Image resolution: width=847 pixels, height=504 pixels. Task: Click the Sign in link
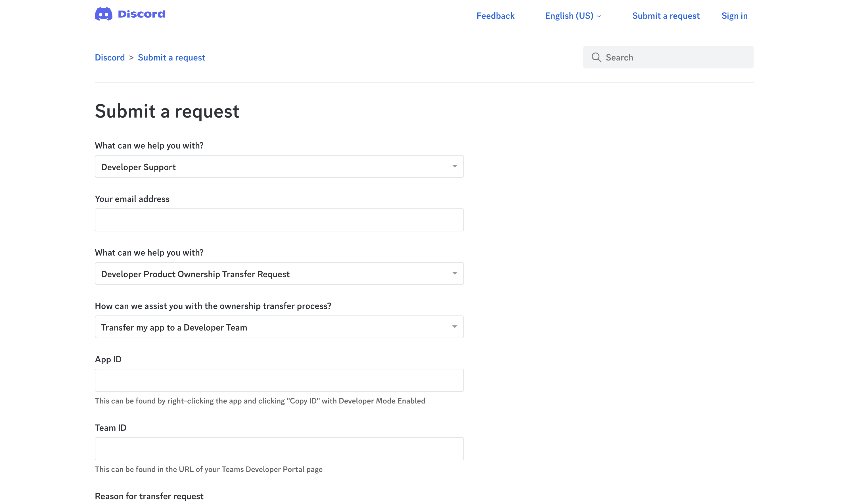pyautogui.click(x=734, y=16)
